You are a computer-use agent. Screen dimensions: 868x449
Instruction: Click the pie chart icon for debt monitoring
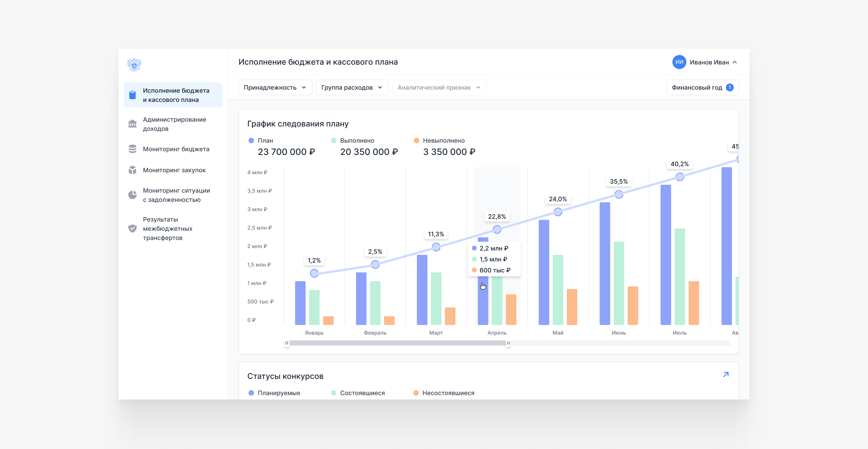click(x=132, y=195)
